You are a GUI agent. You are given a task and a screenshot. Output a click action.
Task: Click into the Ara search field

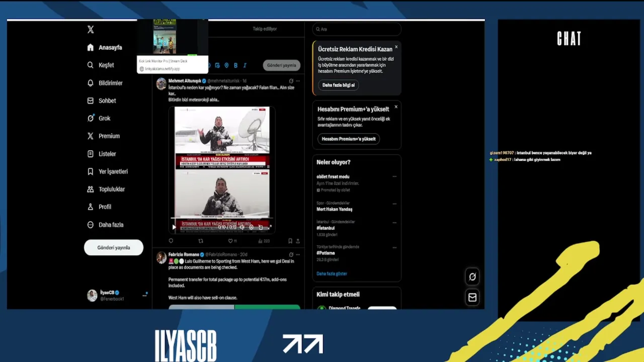(357, 29)
